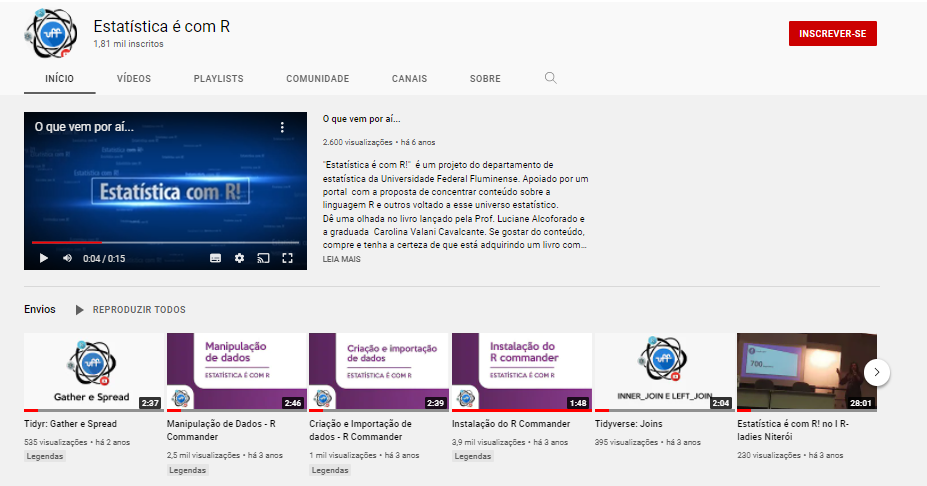Open title Tidyverse: Joins
Screen dimensions: 927x486
pos(628,424)
